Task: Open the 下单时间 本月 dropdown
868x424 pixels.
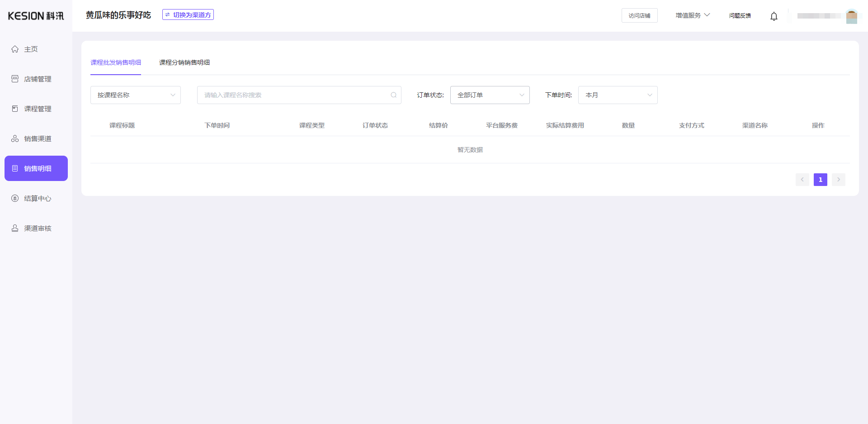Action: click(618, 95)
